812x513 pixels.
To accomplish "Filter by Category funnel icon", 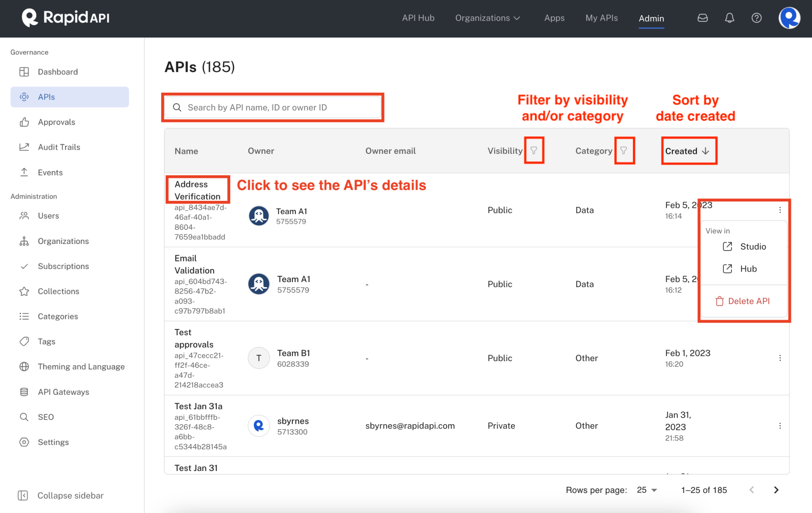I will [624, 150].
